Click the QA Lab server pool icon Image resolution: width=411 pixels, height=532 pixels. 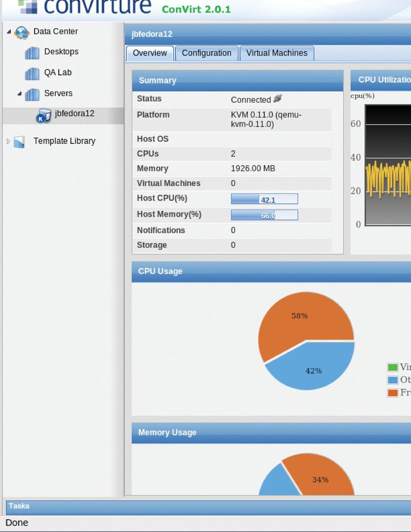(x=32, y=73)
